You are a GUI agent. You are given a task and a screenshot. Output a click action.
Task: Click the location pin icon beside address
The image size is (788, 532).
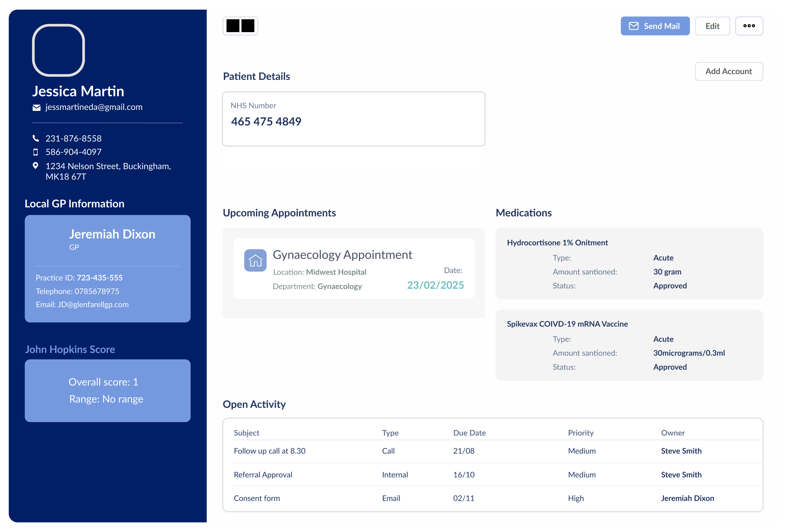click(35, 166)
